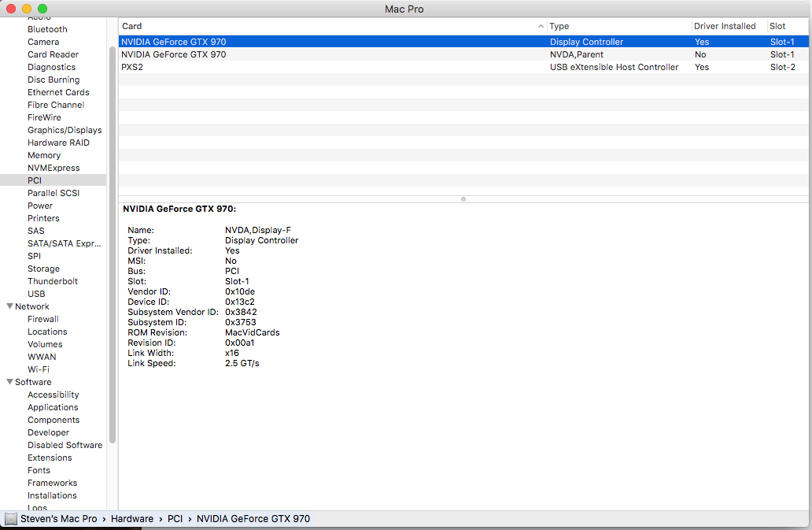Sort table by Type column header
The height and width of the screenshot is (530, 812).
(x=619, y=27)
